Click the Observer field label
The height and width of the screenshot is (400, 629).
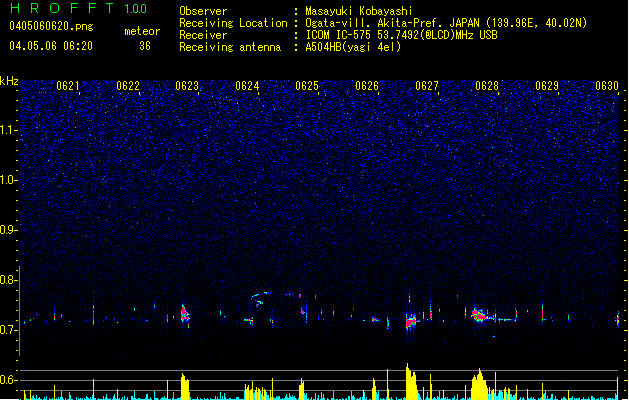(x=203, y=11)
